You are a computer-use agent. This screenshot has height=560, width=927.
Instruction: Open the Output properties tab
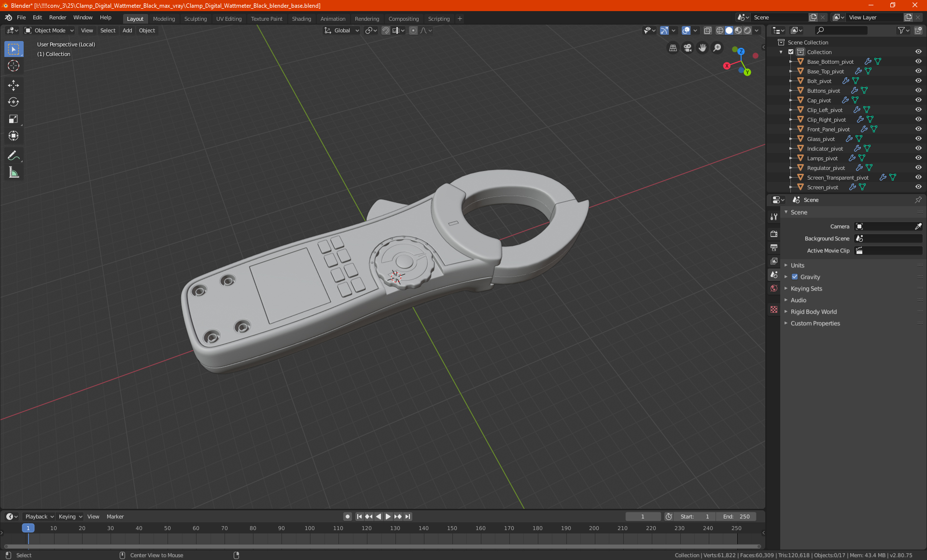tap(774, 247)
